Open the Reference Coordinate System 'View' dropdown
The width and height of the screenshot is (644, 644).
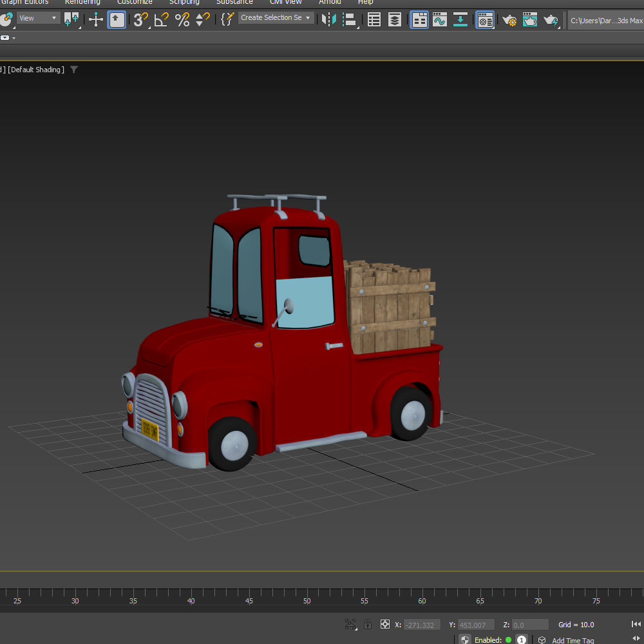pos(38,18)
